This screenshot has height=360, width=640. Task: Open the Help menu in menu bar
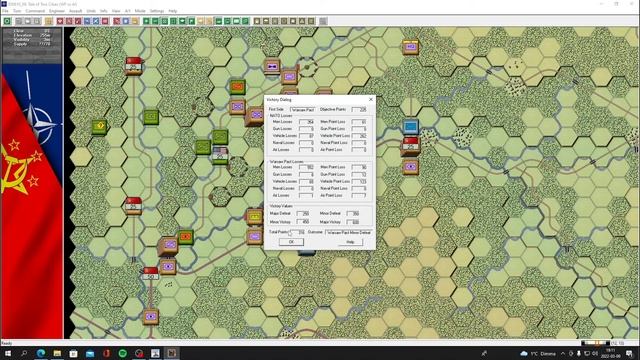coord(173,11)
